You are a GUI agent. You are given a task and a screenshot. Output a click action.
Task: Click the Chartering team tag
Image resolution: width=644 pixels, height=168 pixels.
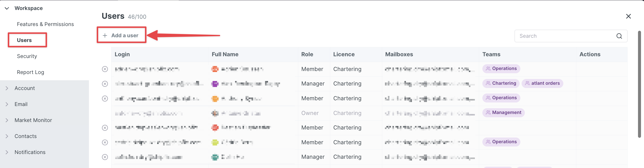501,83
